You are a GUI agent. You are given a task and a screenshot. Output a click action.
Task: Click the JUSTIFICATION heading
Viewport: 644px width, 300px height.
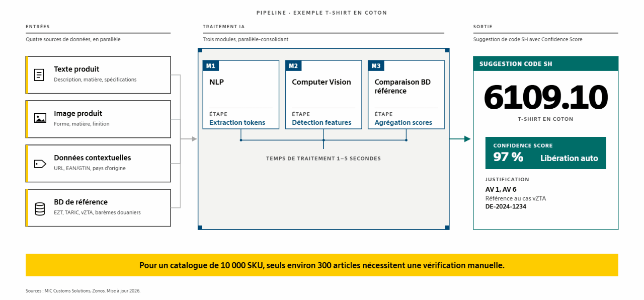pos(507,179)
